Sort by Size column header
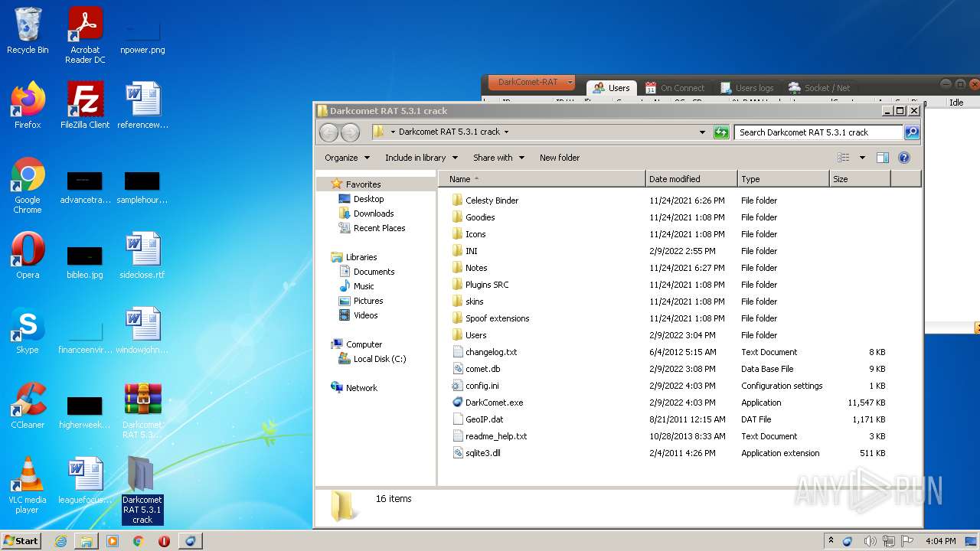The height and width of the screenshot is (551, 980). (860, 179)
